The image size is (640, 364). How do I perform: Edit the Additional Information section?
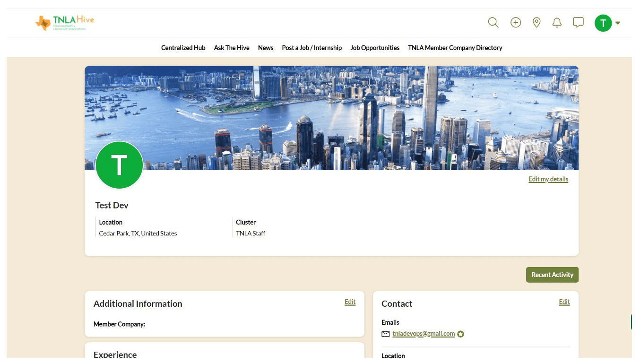click(350, 302)
